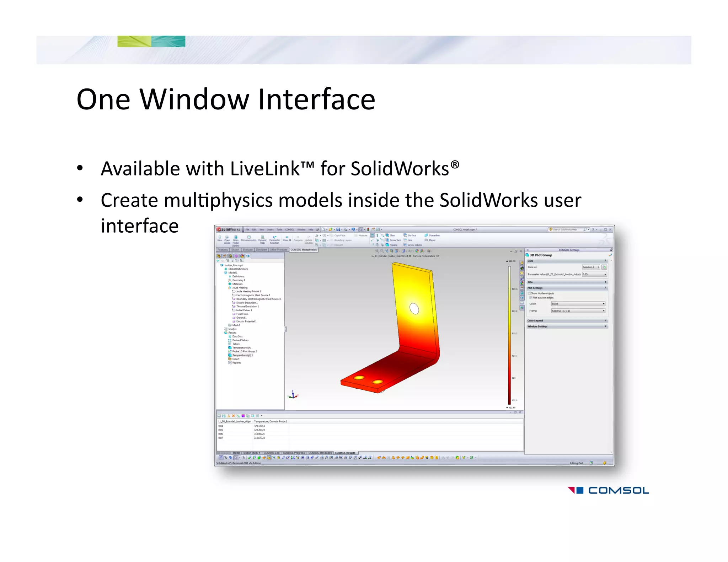Click the Search SolidWorks Help field
This screenshot has width=728, height=562.
pyautogui.click(x=565, y=229)
